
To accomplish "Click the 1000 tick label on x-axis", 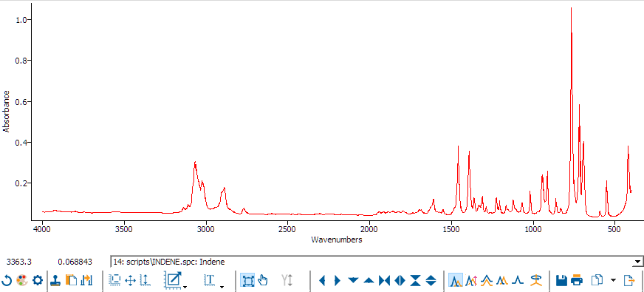I will 533,228.
